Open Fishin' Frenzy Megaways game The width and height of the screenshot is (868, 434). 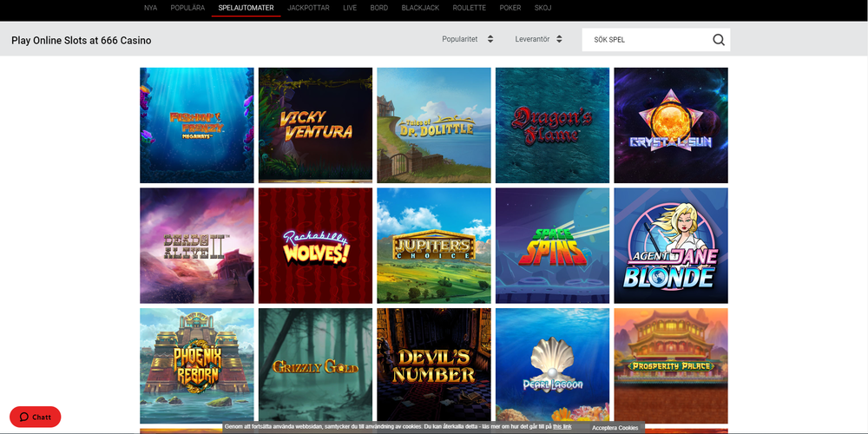point(196,125)
